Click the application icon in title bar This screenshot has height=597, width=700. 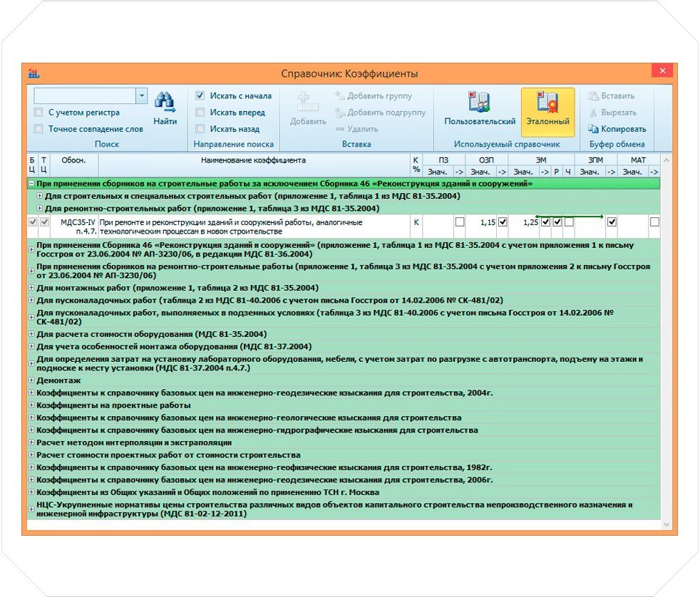(34, 73)
